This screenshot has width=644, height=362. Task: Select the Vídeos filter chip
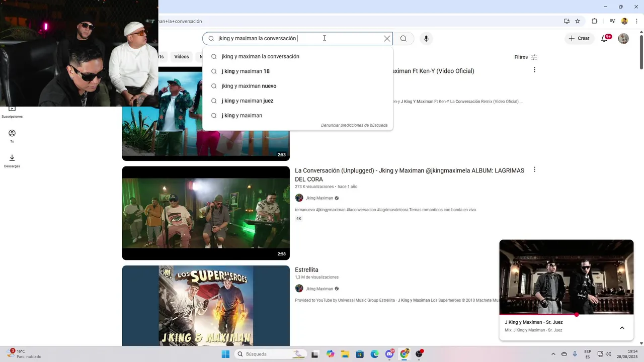click(182, 57)
